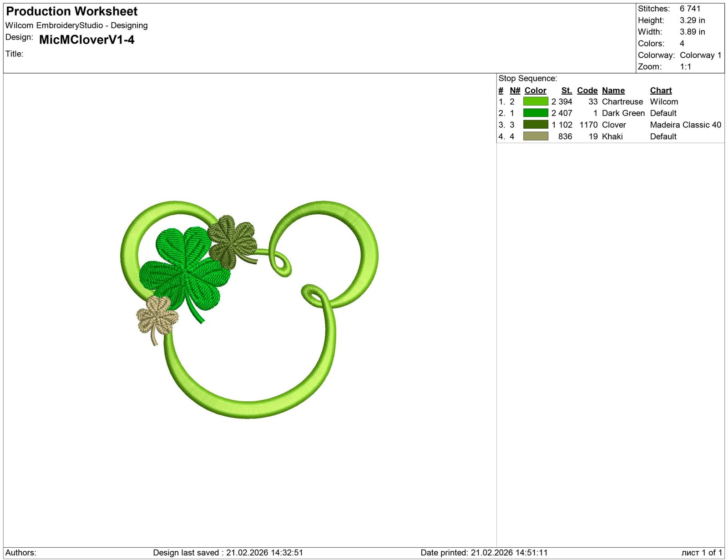
Task: Select the Clover thread color swatch
Action: (536, 125)
